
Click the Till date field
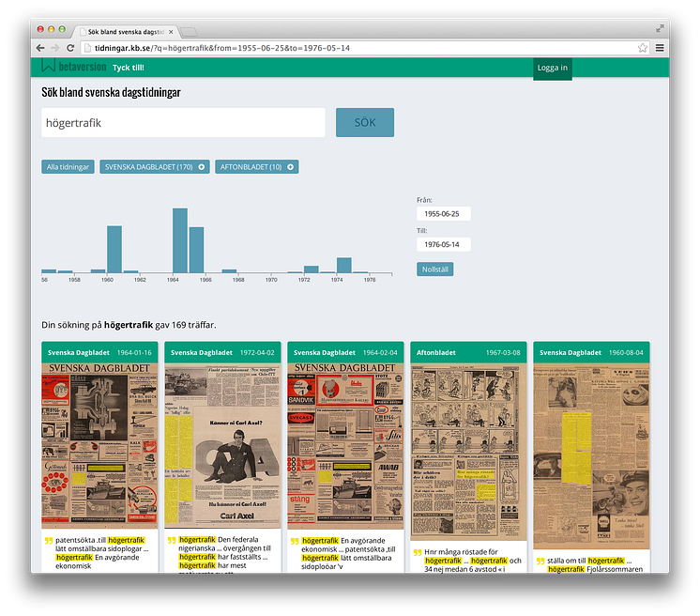pyautogui.click(x=443, y=244)
